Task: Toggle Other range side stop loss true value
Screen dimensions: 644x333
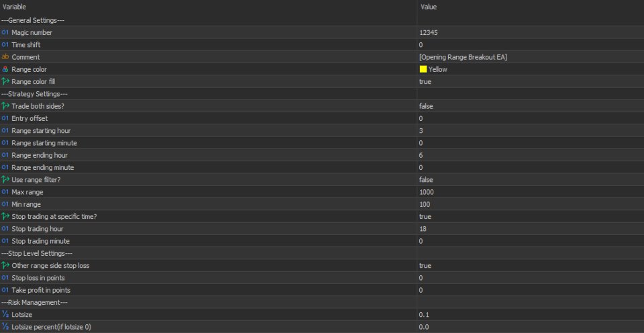Action: [x=425, y=266]
